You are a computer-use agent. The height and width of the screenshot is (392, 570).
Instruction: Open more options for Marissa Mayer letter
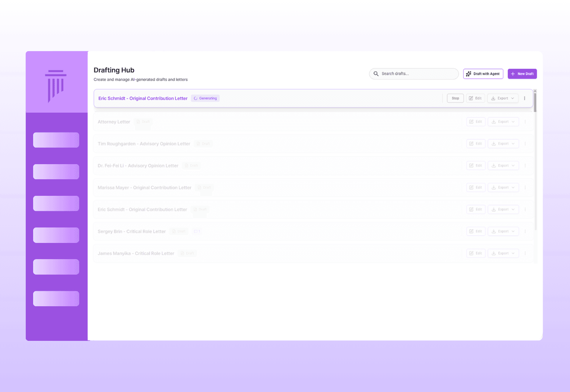point(525,187)
